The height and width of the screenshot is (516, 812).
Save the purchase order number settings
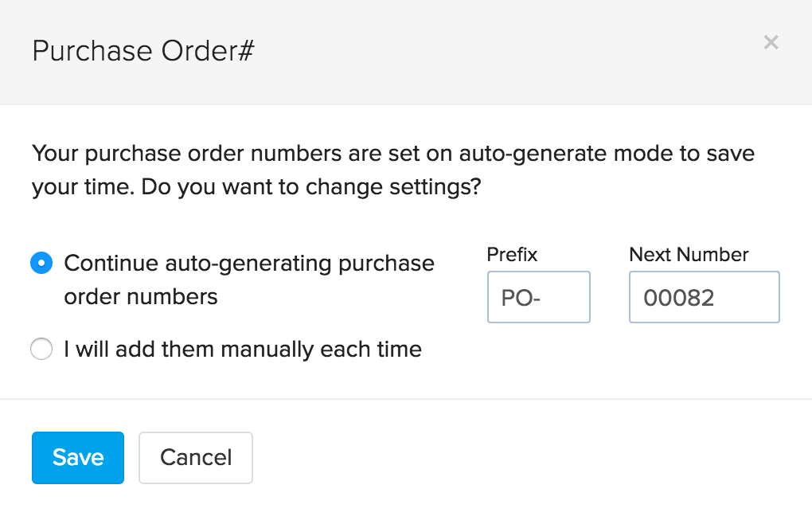(77, 457)
